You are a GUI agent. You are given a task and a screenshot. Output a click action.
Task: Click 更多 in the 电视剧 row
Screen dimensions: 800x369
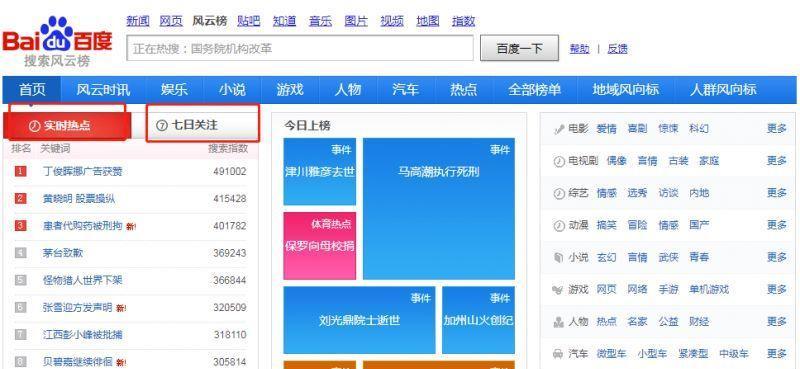point(777,161)
